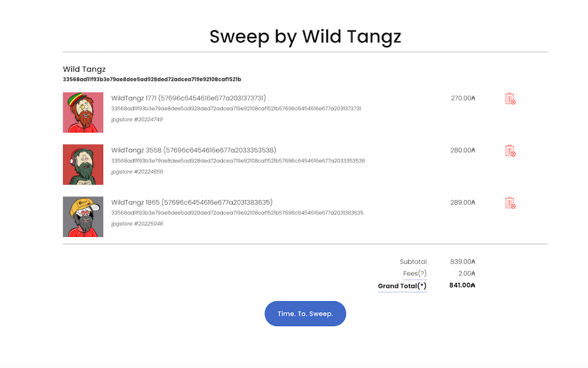Image resolution: width=588 pixels, height=368 pixels.
Task: Click the Wild Tangz collection name
Action: coord(84,69)
